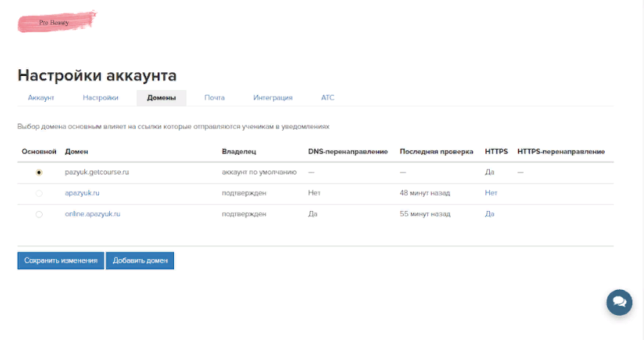Screen dimensions: 644x340
Task: Click the HTTPS-перенаправление column header
Action: point(561,151)
